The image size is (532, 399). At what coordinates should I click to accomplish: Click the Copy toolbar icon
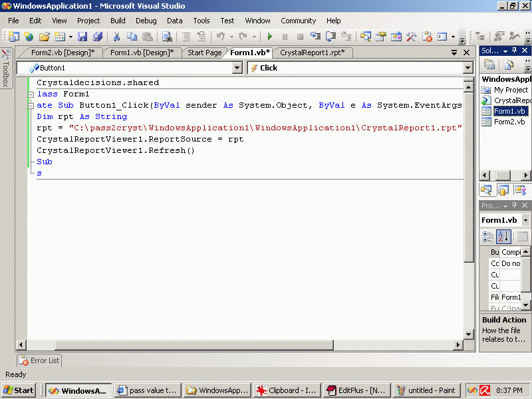click(132, 37)
